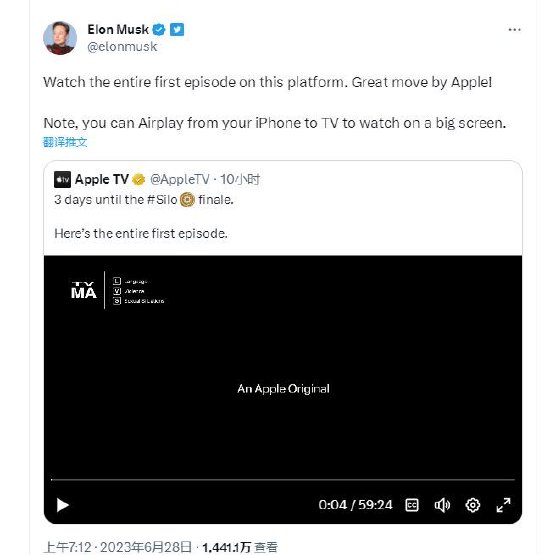Click the translate tweet link
This screenshot has height=555, width=550.
(x=65, y=142)
